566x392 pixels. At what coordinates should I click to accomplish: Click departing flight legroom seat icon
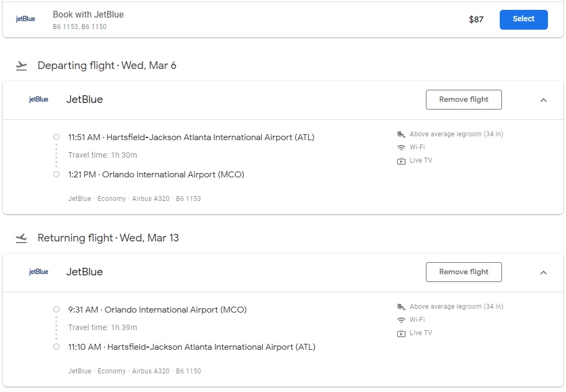401,134
